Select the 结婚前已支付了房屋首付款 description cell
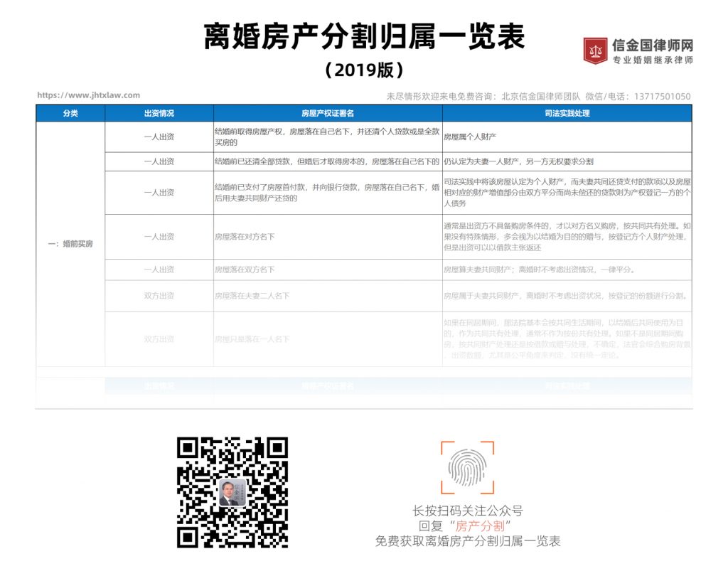Viewport: 728px width, 581px height. 328,193
